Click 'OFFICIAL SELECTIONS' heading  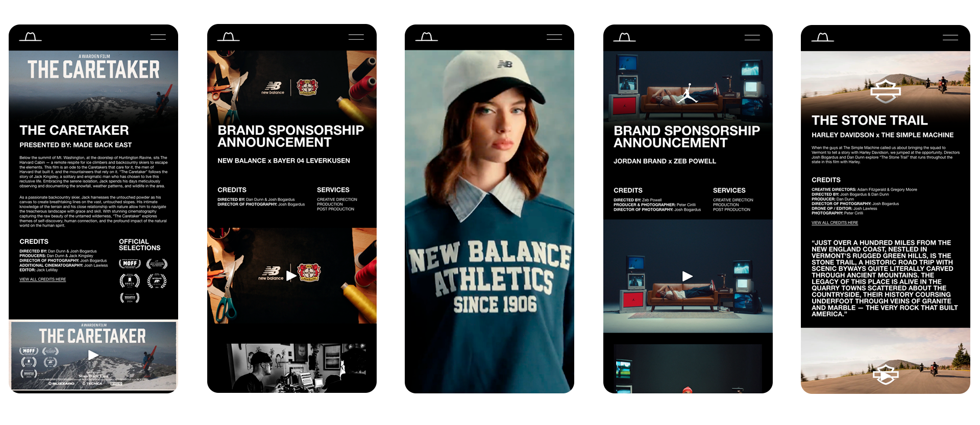click(139, 245)
